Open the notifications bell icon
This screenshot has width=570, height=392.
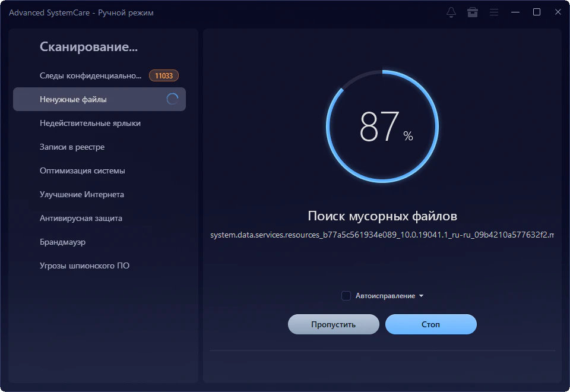(x=451, y=12)
